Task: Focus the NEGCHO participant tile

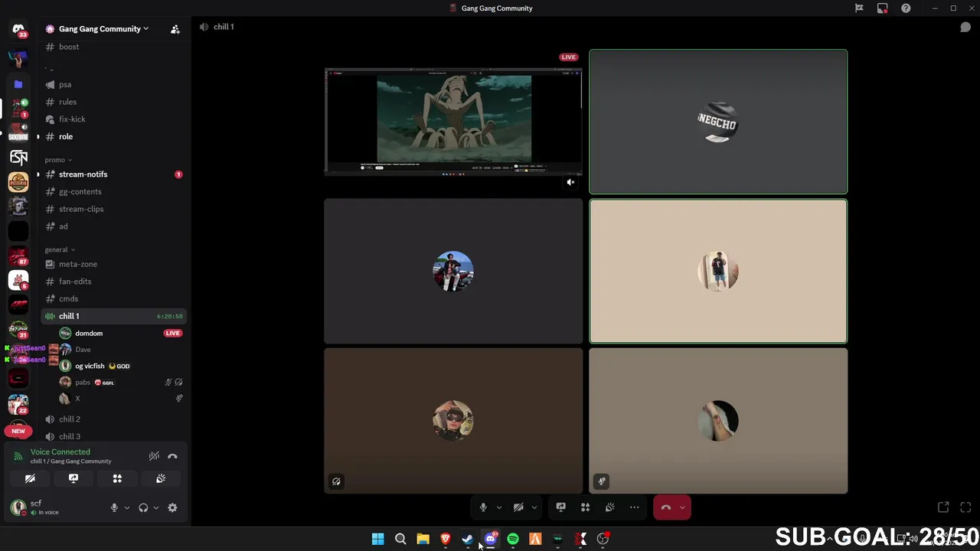Action: click(718, 122)
